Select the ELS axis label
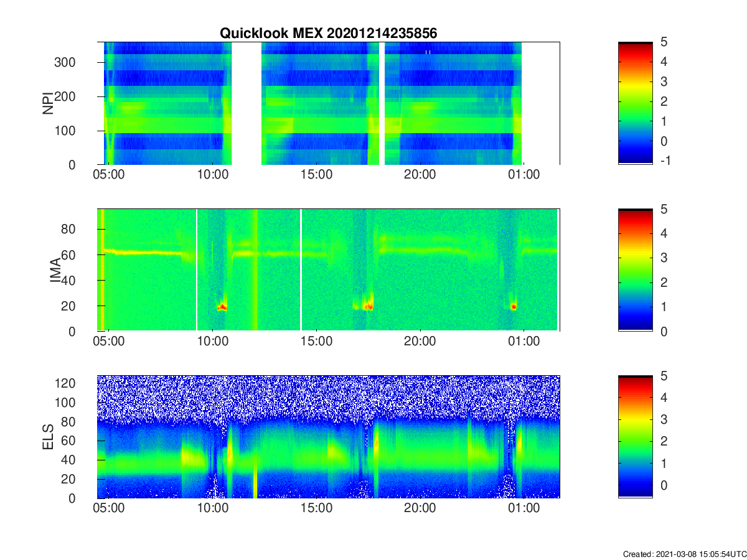The width and height of the screenshot is (747, 560). (x=47, y=437)
